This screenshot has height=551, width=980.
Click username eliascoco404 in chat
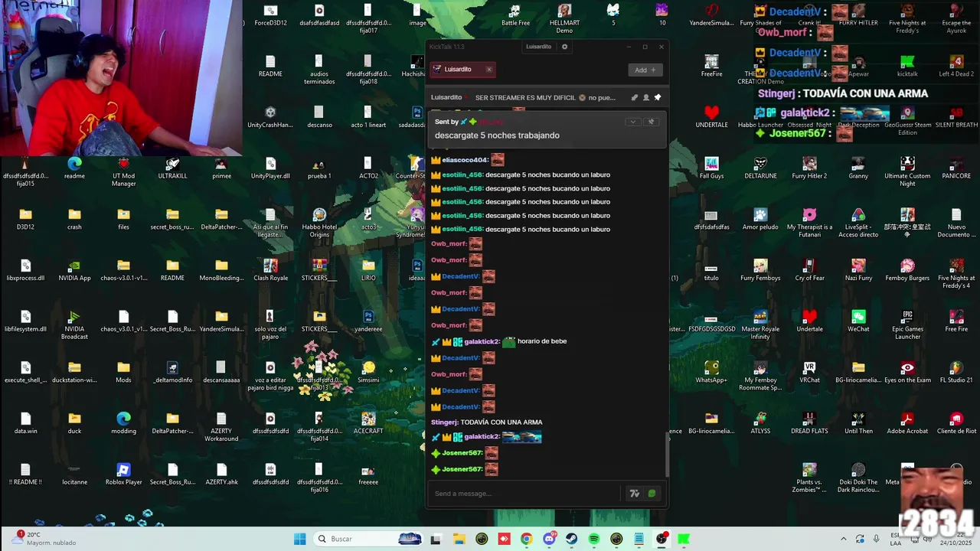point(465,160)
